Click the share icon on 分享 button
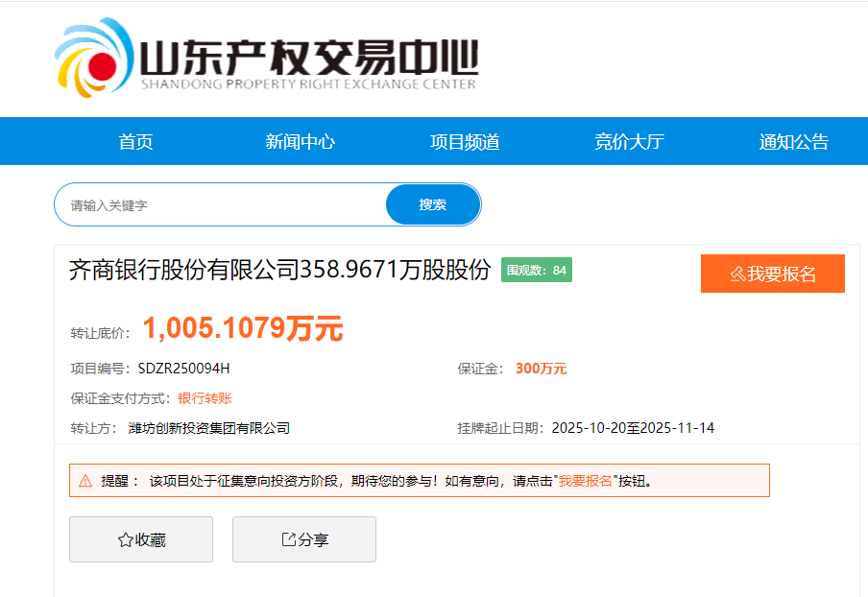The height and width of the screenshot is (597, 868). point(288,539)
